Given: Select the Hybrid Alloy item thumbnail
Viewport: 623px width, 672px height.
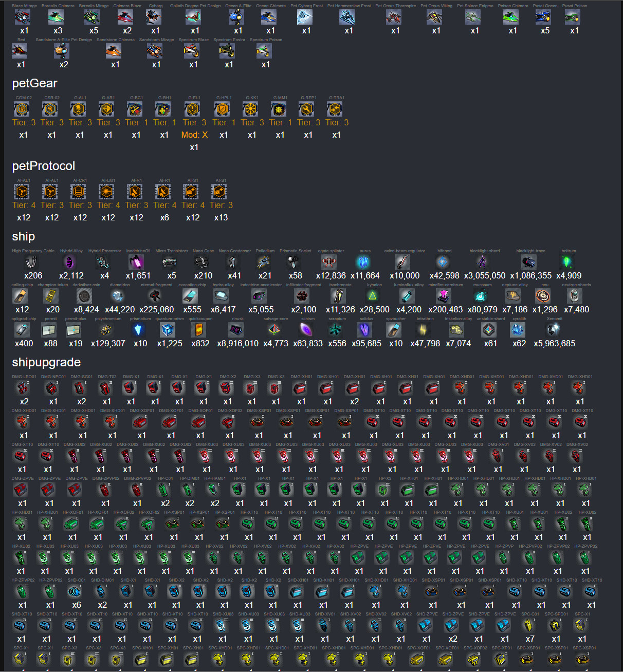Looking at the screenshot, I should 69,262.
